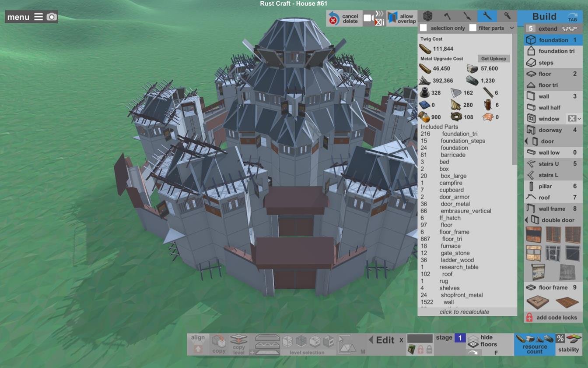The width and height of the screenshot is (588, 368).
Task: Toggle allow overlap mode
Action: 402,18
